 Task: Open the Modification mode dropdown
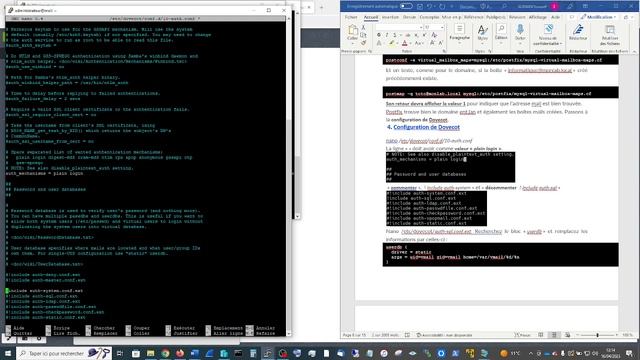coord(598,17)
